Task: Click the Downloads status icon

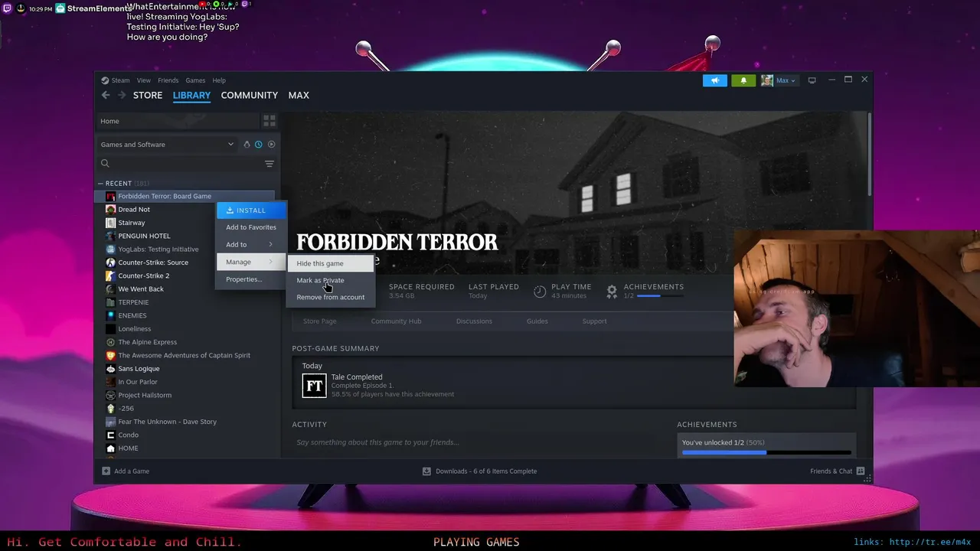Action: pos(426,471)
